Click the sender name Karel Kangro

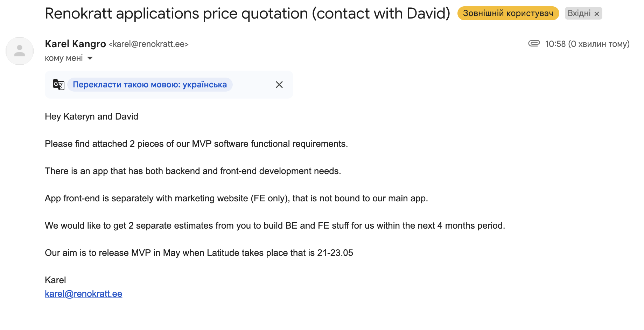(75, 44)
